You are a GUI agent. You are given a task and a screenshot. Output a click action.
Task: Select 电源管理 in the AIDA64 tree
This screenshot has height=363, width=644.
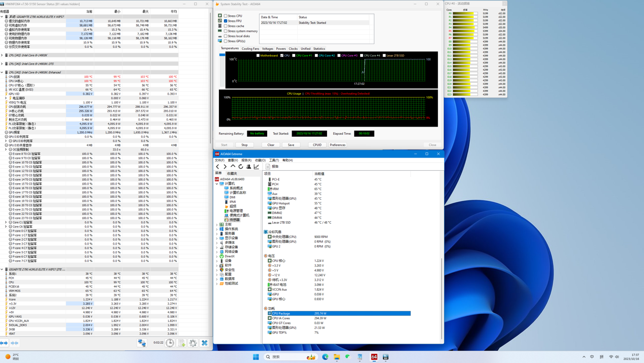tap(236, 210)
